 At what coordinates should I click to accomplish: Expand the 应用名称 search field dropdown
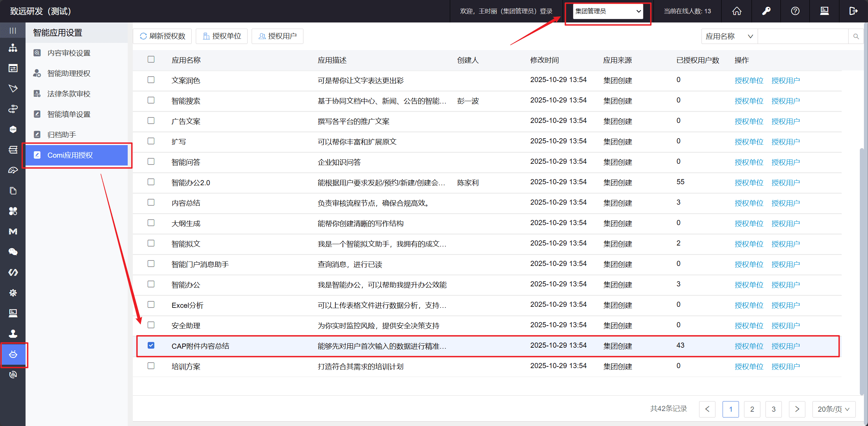(x=729, y=36)
